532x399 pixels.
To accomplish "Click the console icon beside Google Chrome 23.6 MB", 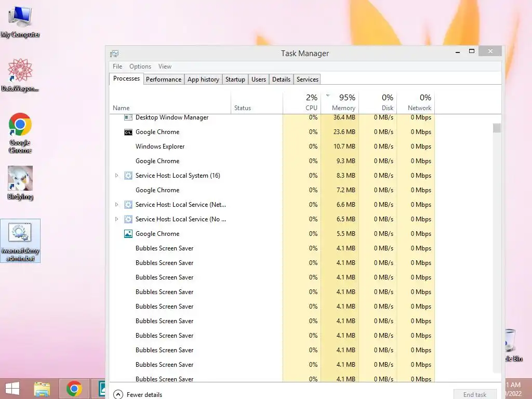I will coord(128,132).
